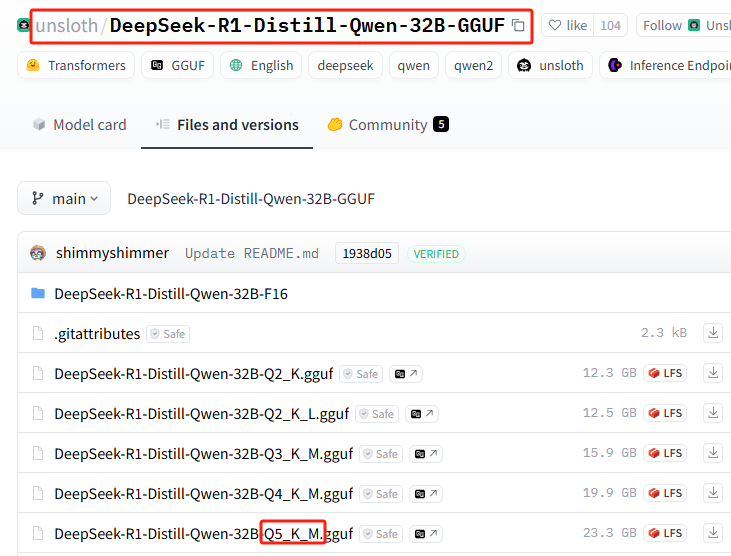Open the .gitattributes file
This screenshot has height=556, width=731.
(x=97, y=334)
